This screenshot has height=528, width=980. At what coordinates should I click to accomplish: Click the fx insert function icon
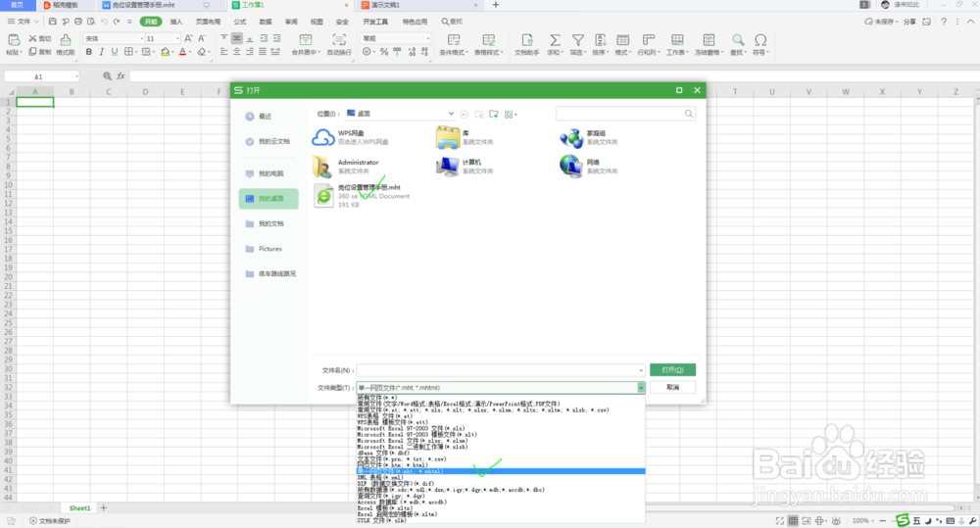(x=121, y=76)
